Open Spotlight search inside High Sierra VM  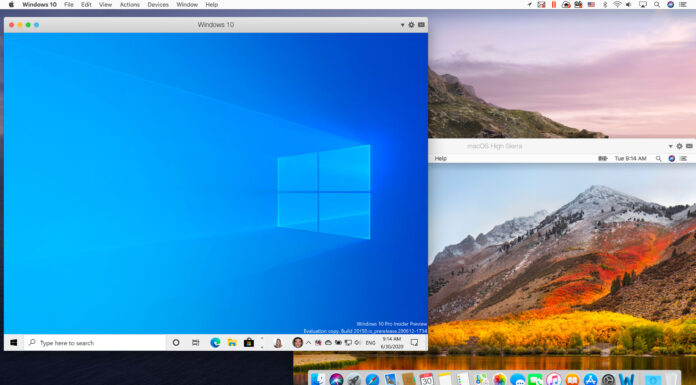659,159
